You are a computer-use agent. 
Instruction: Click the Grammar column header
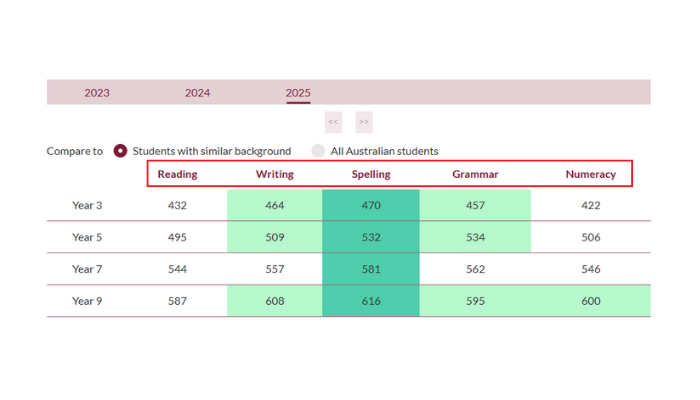click(x=475, y=174)
